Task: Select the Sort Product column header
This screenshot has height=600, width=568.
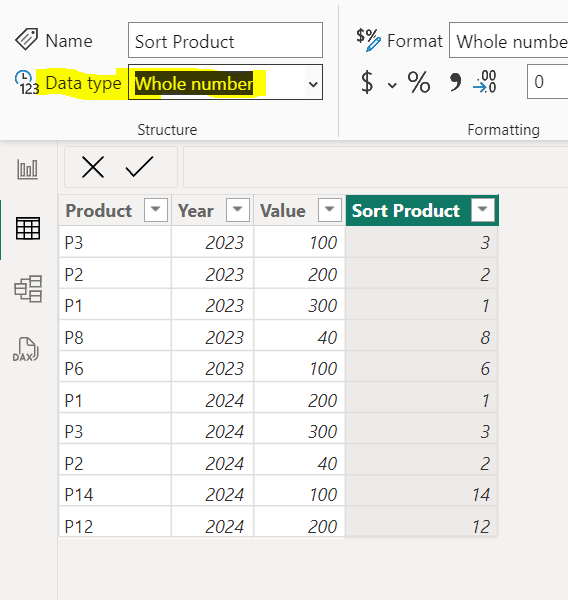Action: coord(422,210)
